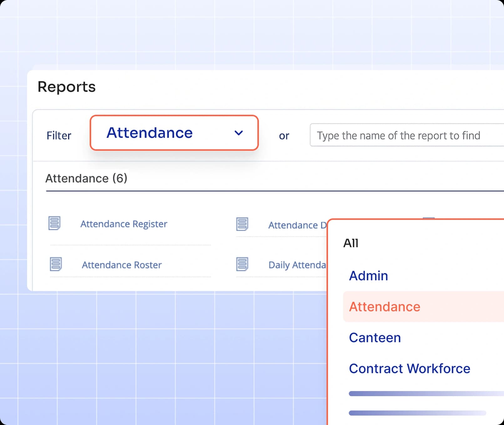Open the Attendance Register report
The height and width of the screenshot is (425, 504).
[124, 224]
